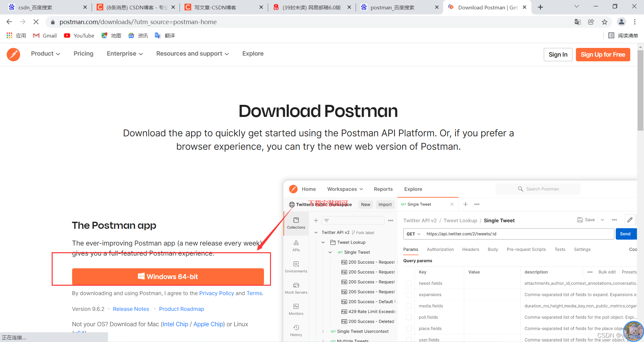Bookmark this page with star icon
The image size is (644, 342).
pyautogui.click(x=604, y=22)
